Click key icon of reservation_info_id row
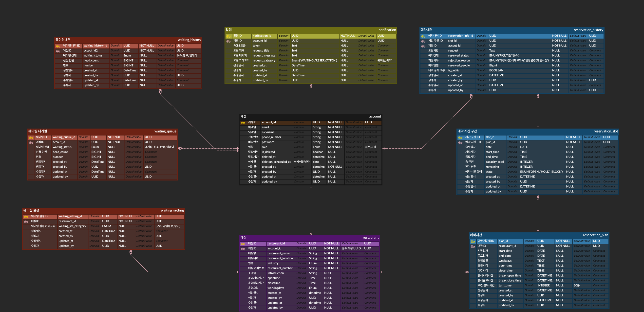This screenshot has width=644, height=312. [x=423, y=36]
